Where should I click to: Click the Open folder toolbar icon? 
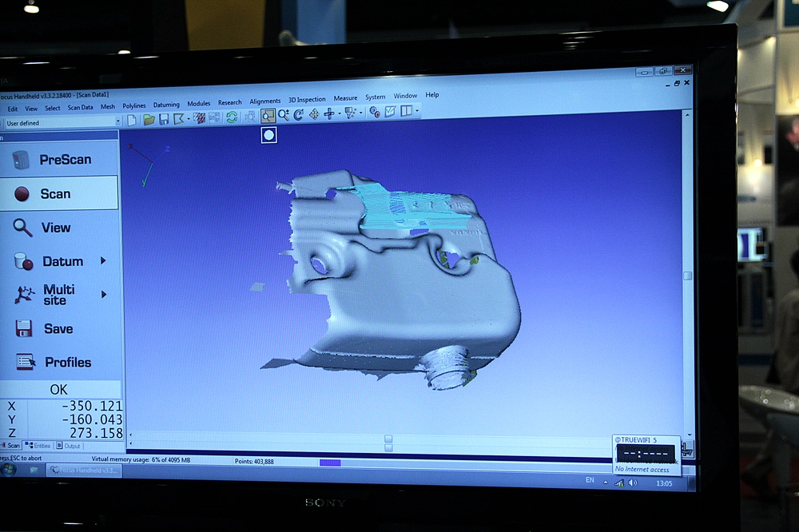tap(149, 120)
